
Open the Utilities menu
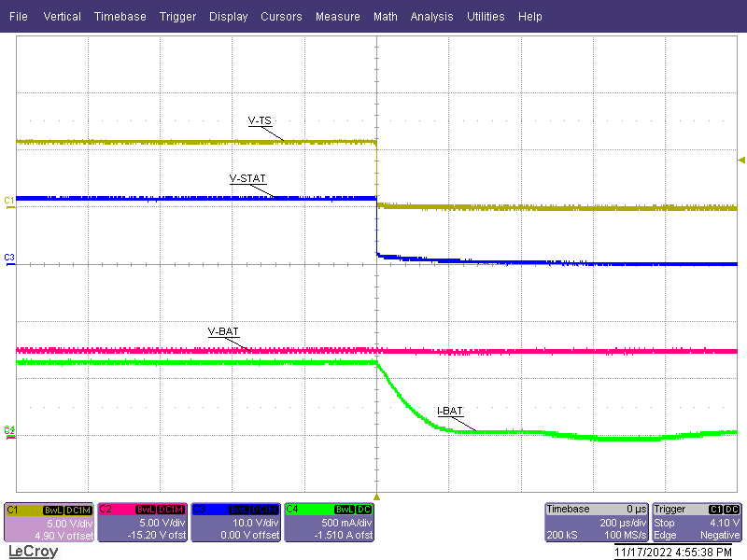[486, 16]
